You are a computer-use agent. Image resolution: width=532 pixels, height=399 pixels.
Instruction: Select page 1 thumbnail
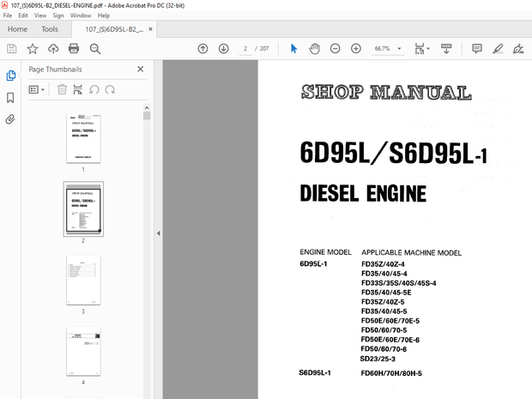83,138
